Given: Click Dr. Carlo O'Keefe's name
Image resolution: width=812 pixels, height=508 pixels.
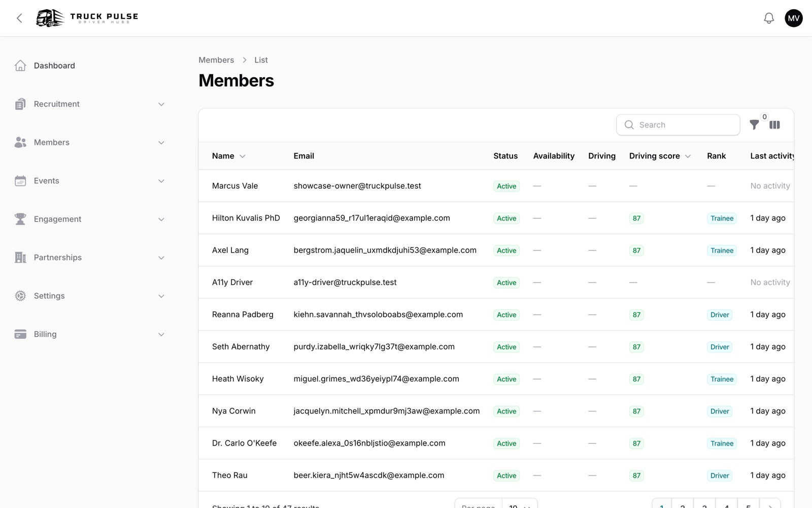Looking at the screenshot, I should tap(244, 443).
